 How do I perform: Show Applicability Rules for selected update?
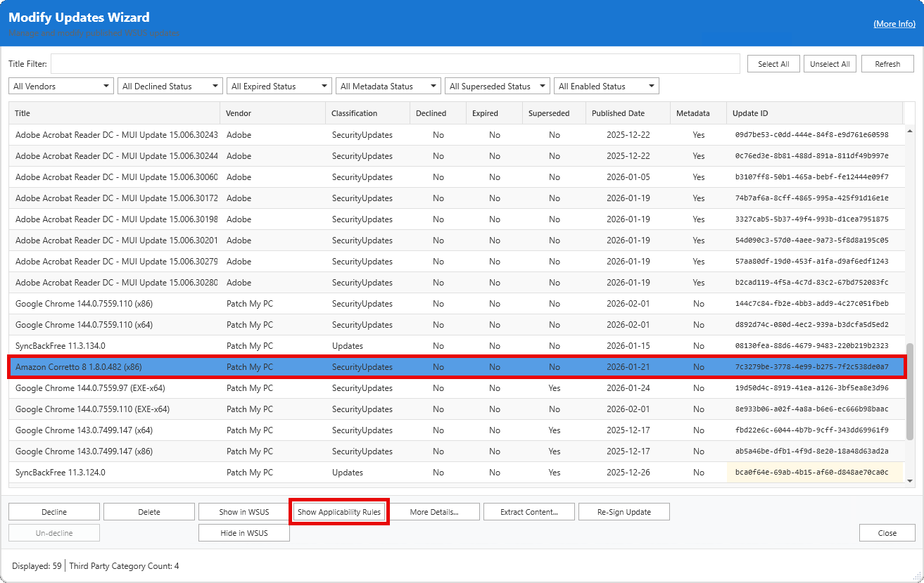click(x=338, y=511)
